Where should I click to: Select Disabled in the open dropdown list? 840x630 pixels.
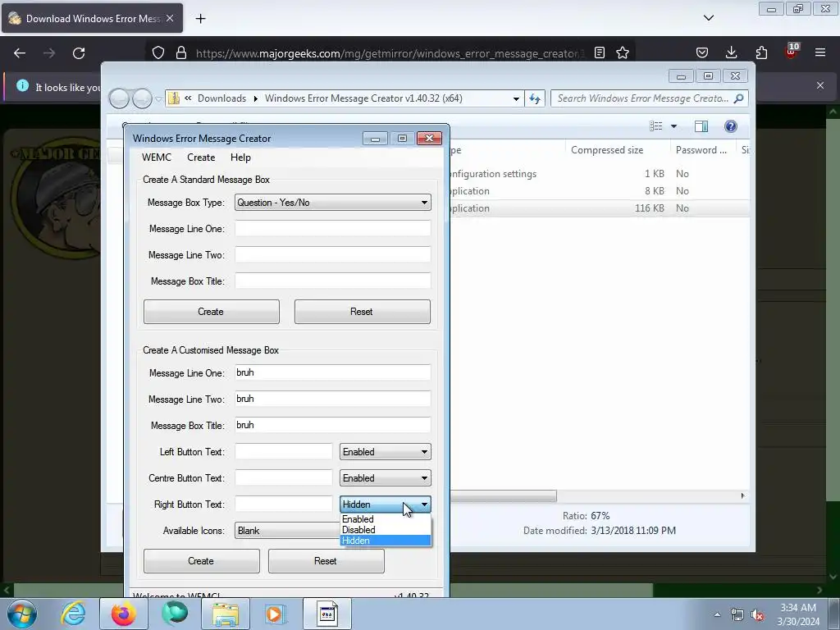click(x=386, y=530)
